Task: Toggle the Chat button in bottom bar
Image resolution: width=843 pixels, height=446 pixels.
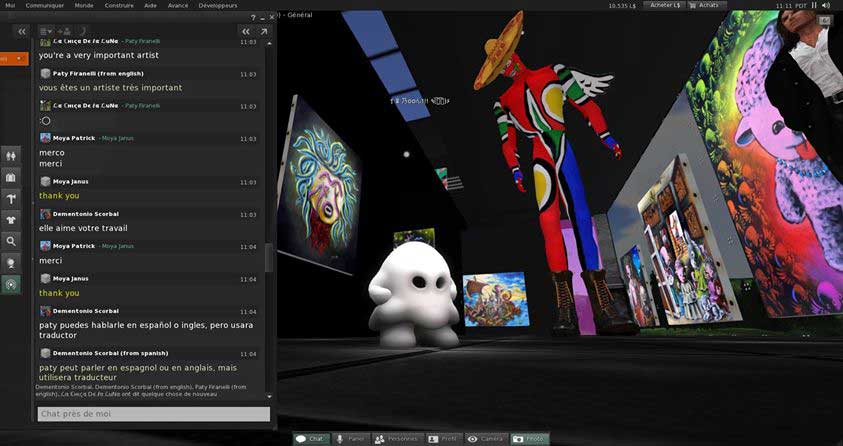Action: pos(311,439)
